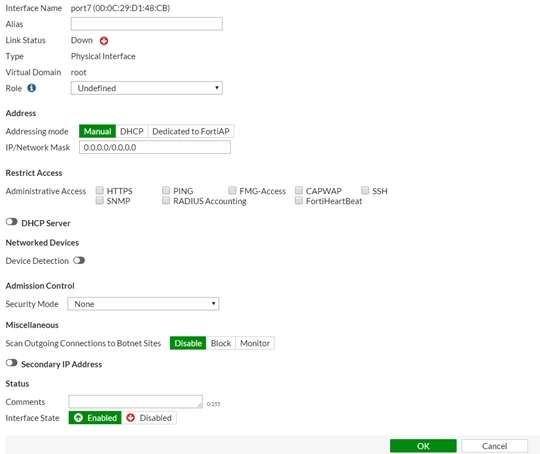The height and width of the screenshot is (454, 540).
Task: Tick the SSH checkbox
Action: coord(365,190)
